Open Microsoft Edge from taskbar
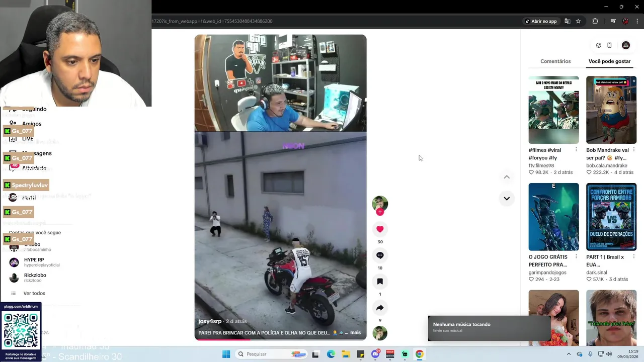 click(331, 354)
